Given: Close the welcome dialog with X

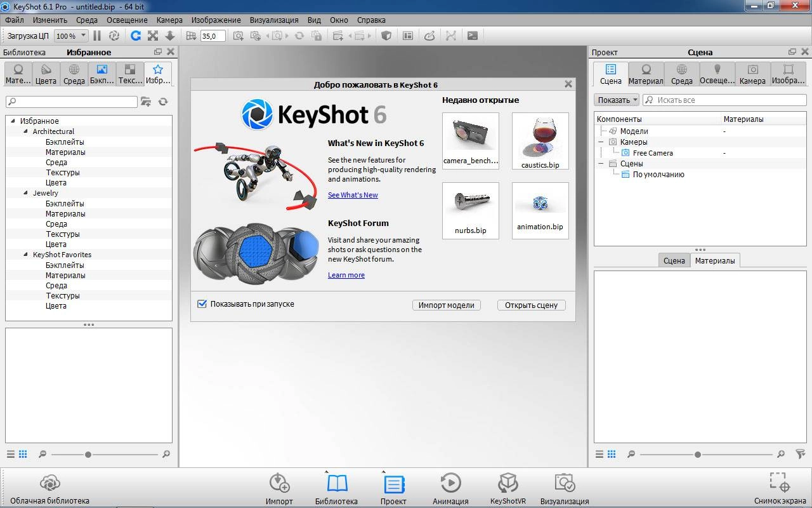Looking at the screenshot, I should [x=568, y=84].
